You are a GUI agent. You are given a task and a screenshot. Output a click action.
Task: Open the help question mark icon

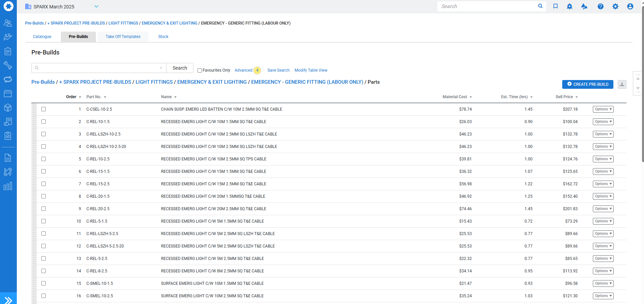pyautogui.click(x=601, y=6)
